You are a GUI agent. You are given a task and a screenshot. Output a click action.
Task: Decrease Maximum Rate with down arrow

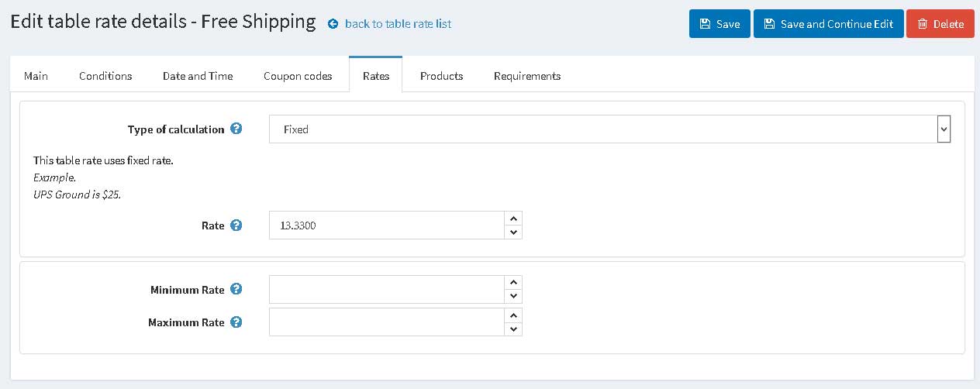(x=513, y=329)
